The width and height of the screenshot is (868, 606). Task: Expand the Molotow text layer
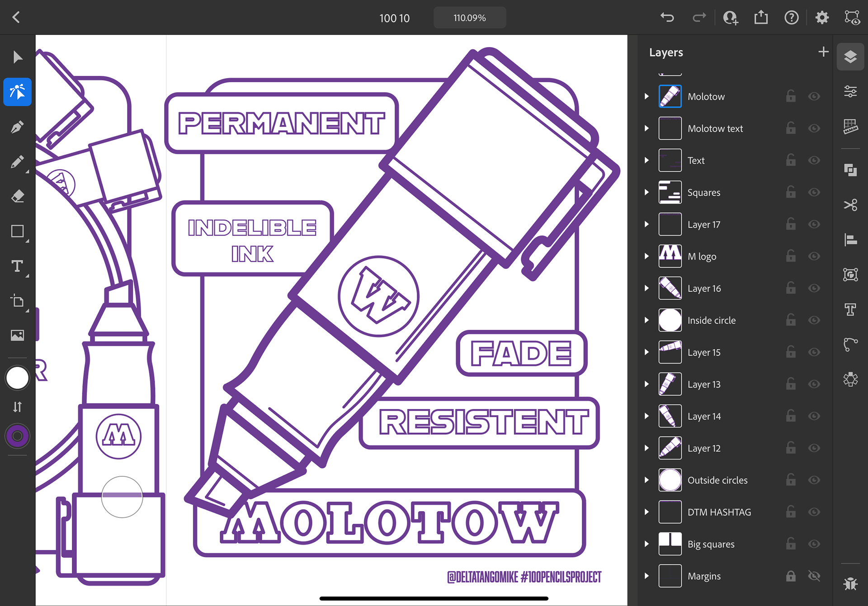[647, 128]
